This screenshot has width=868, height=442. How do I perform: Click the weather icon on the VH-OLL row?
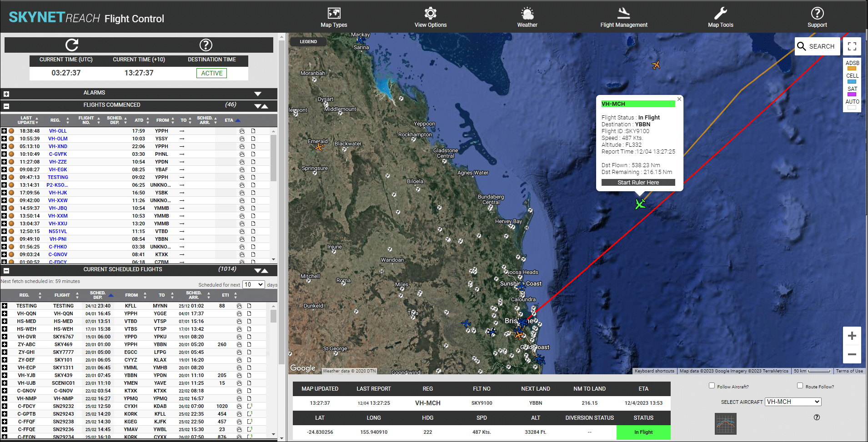pyautogui.click(x=241, y=131)
